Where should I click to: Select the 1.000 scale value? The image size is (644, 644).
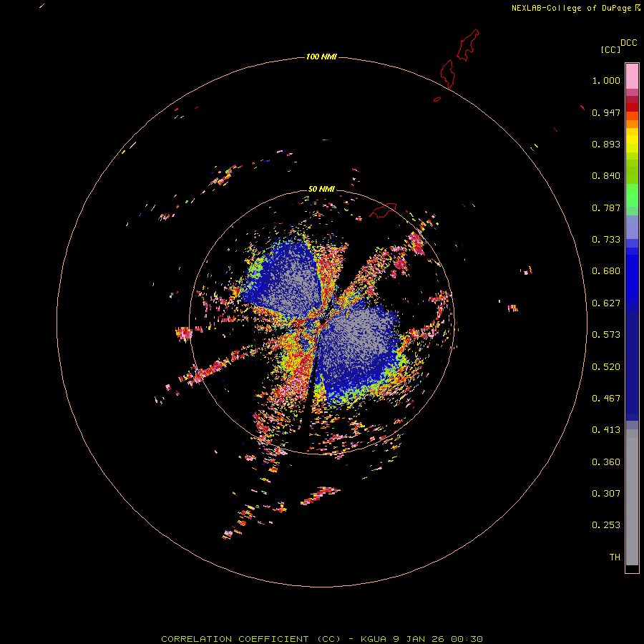pos(606,80)
